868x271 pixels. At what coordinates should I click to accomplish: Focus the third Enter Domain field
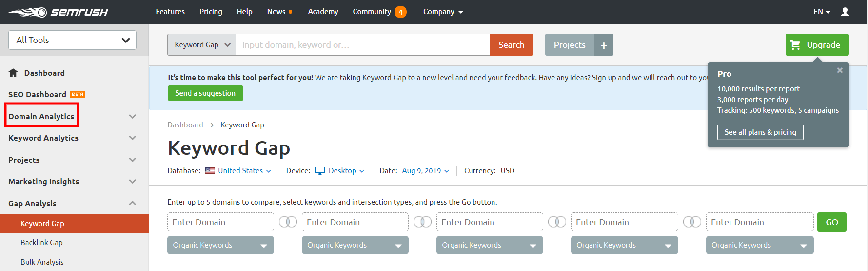tap(490, 222)
